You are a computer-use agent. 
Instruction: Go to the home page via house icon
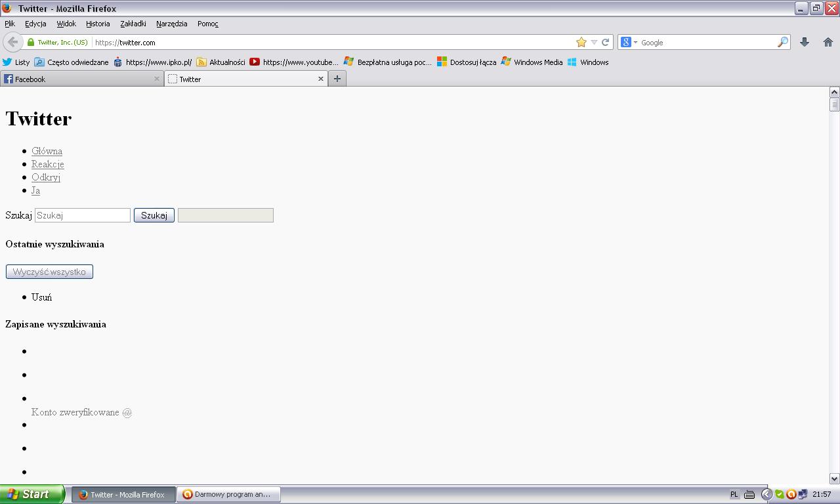pos(828,42)
